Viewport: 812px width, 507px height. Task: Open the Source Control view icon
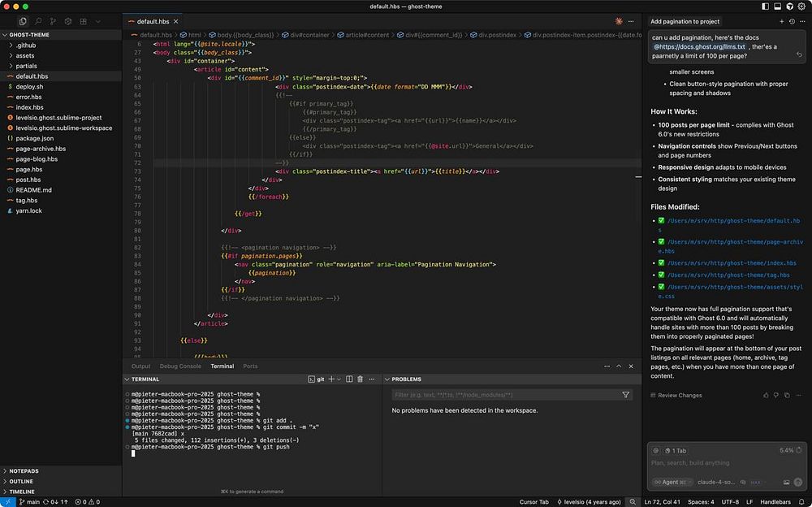(x=53, y=21)
